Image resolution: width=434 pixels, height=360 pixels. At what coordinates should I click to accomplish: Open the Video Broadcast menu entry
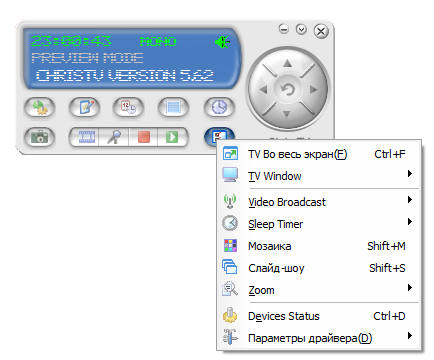click(319, 202)
